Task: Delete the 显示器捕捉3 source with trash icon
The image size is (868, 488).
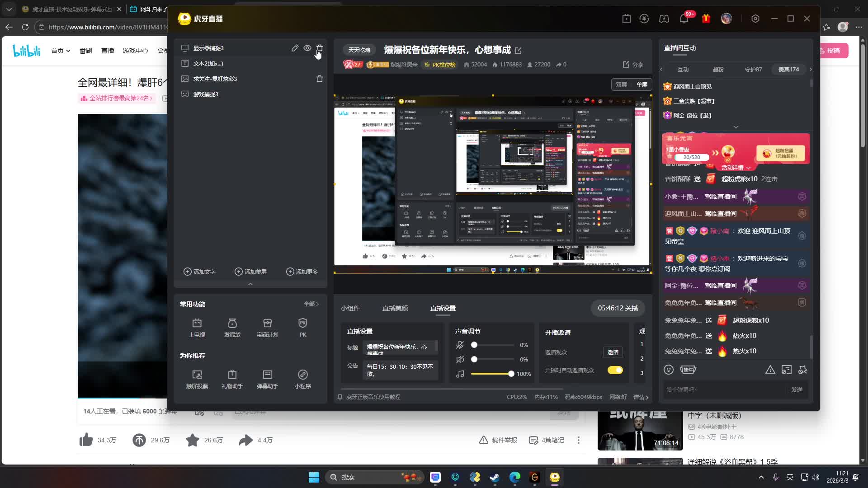Action: pos(320,48)
